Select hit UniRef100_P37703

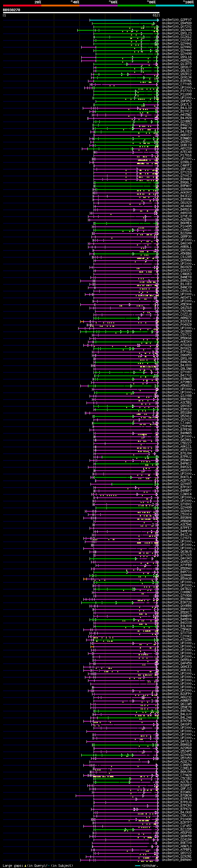coord(176,91)
